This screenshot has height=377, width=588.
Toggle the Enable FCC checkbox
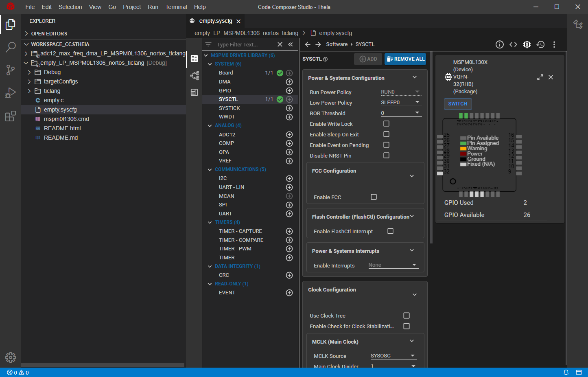[374, 197]
